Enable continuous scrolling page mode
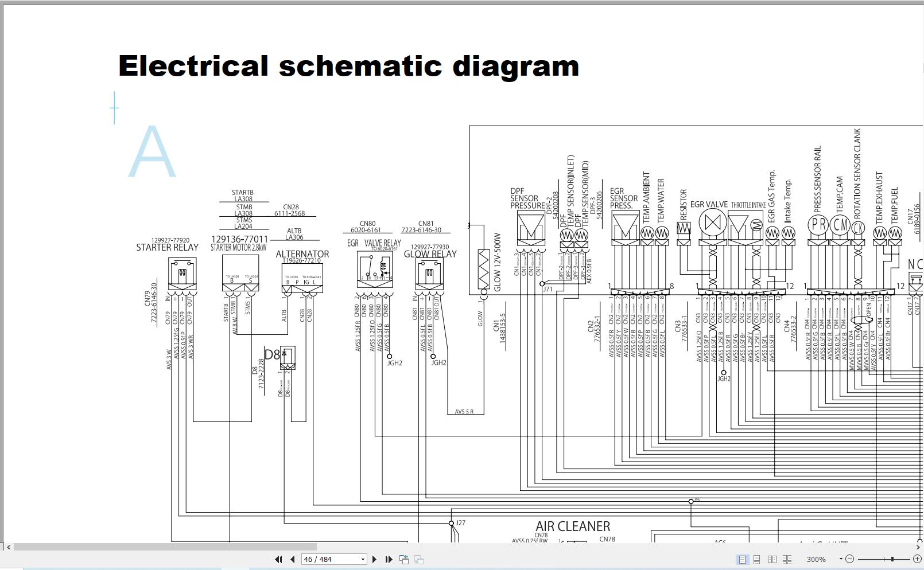The height and width of the screenshot is (570, 924). click(x=757, y=559)
